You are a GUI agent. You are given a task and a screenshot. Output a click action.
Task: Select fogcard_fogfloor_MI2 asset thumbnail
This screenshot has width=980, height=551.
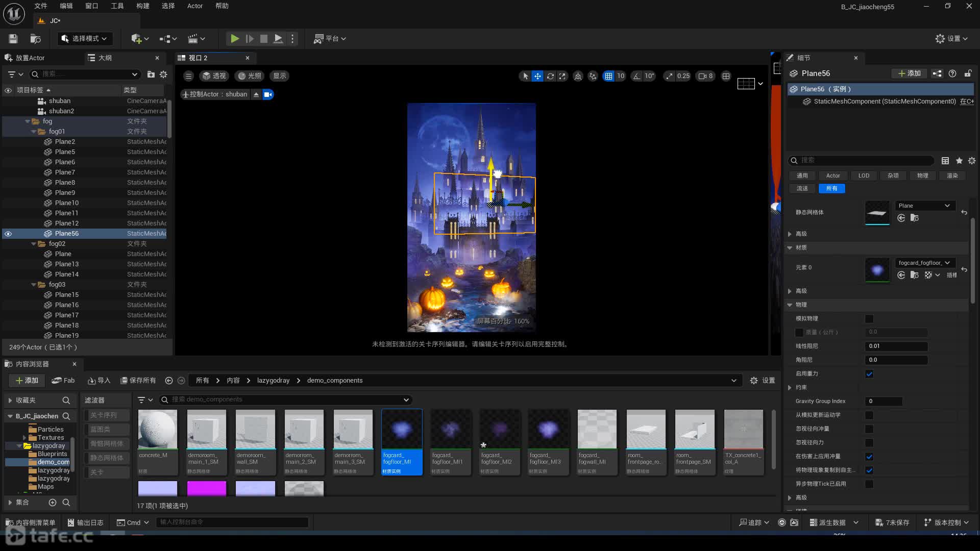coord(500,442)
